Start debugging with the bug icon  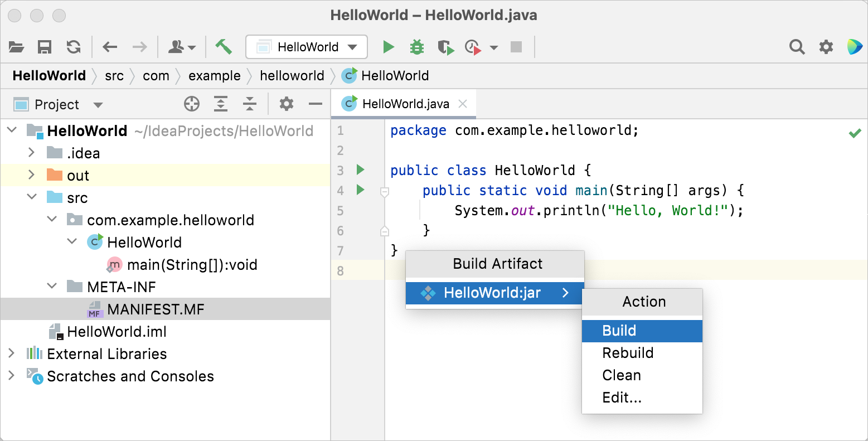pos(416,47)
